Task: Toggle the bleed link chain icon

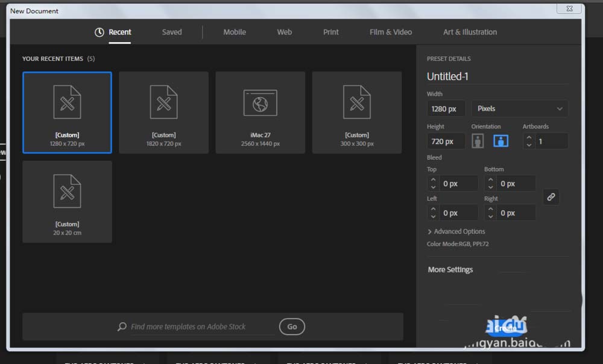Action: (x=551, y=197)
